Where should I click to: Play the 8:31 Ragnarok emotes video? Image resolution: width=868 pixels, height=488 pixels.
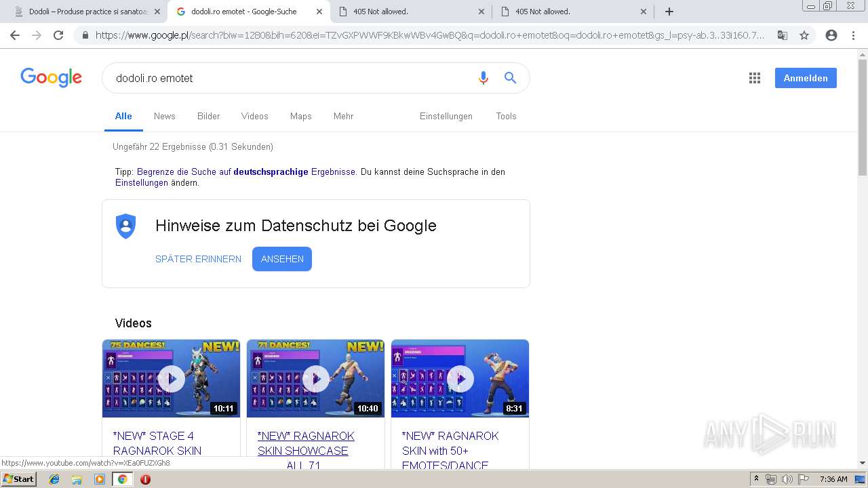[460, 378]
